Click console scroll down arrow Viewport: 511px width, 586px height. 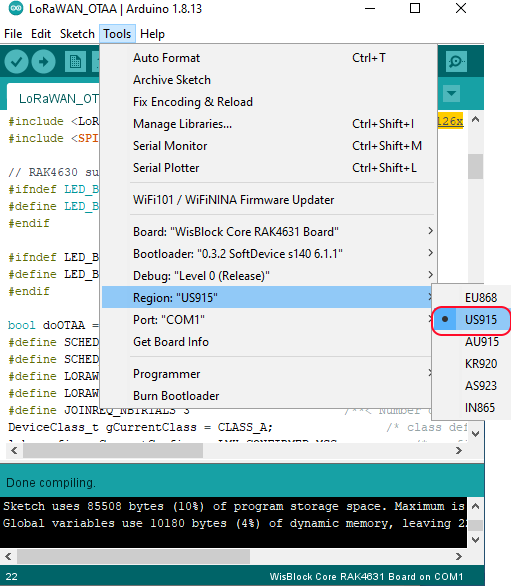[x=475, y=540]
